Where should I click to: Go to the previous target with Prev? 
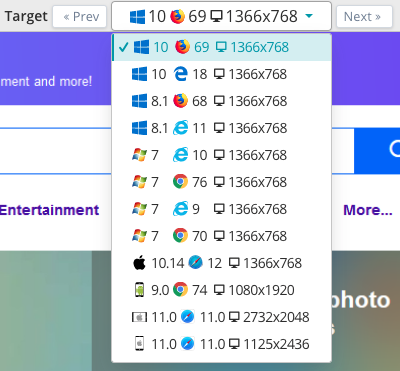(79, 16)
